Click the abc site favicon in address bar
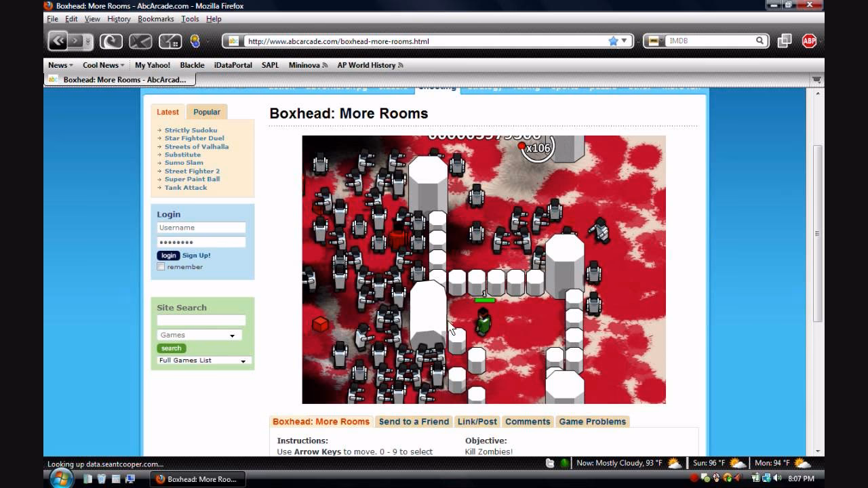Image resolution: width=868 pixels, height=488 pixels. click(233, 41)
